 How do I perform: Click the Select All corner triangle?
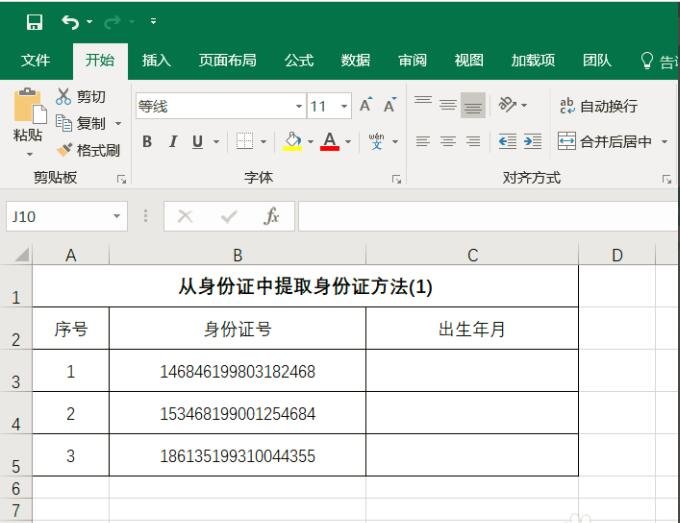click(x=22, y=255)
